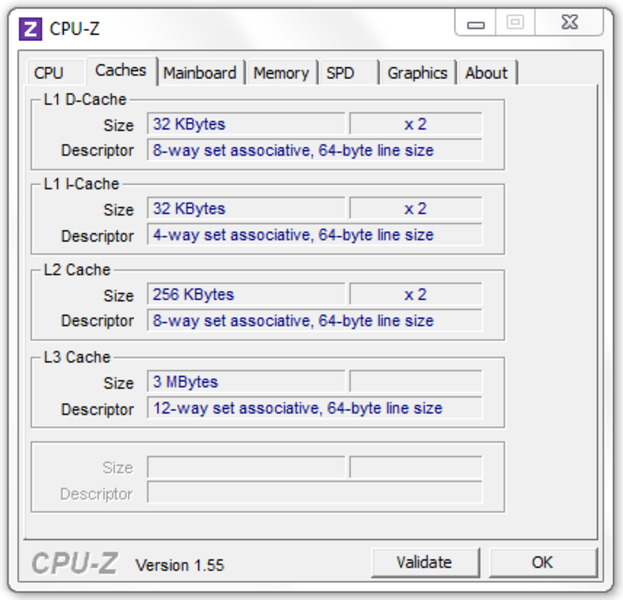
Task: Click the purple CPU-Z title bar icon
Action: 30,29
